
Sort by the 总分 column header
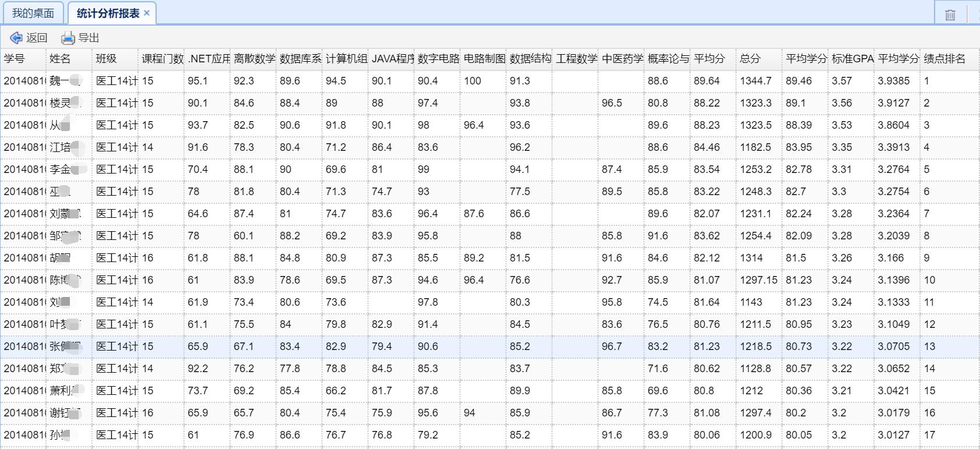pos(750,59)
